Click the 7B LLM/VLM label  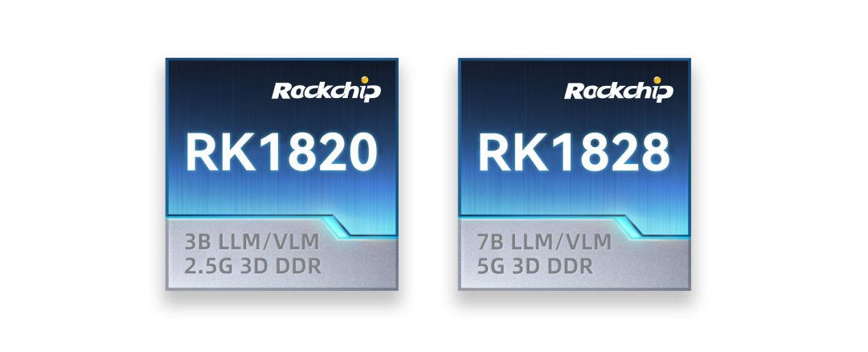point(545,242)
